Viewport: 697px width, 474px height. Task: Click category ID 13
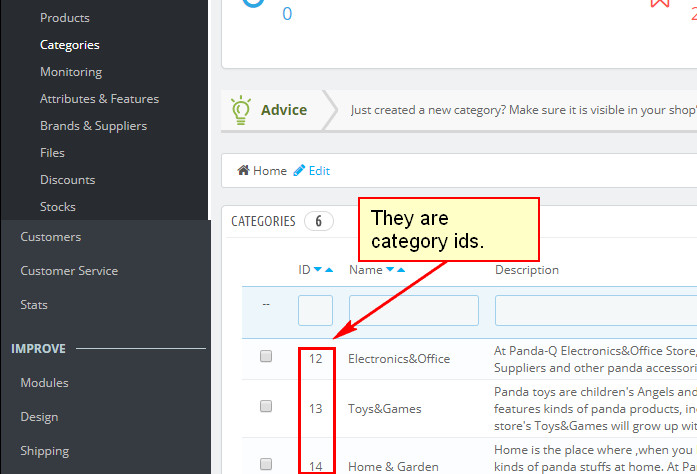click(x=316, y=409)
